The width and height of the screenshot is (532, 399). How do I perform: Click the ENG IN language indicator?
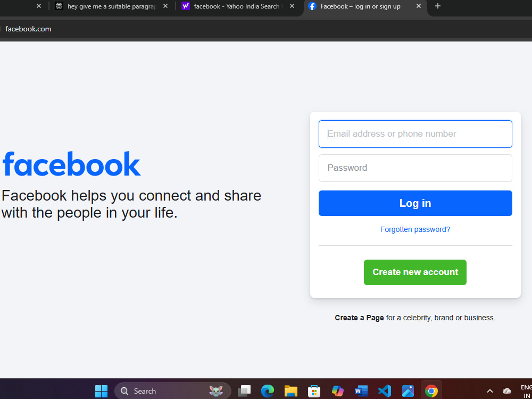click(x=526, y=391)
